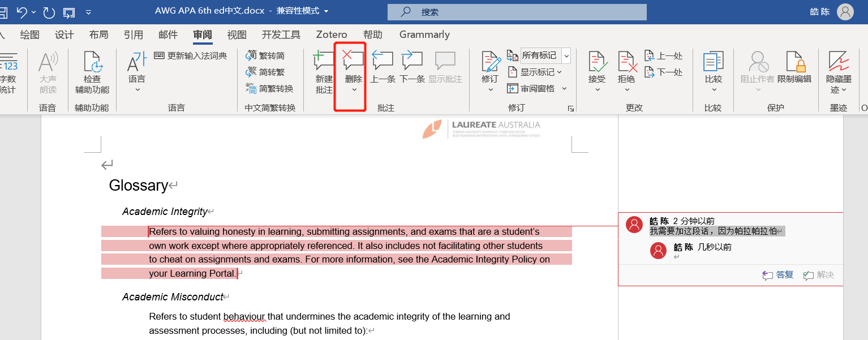Click 解决 to resolve comment
This screenshot has width=868, height=340.
819,275
